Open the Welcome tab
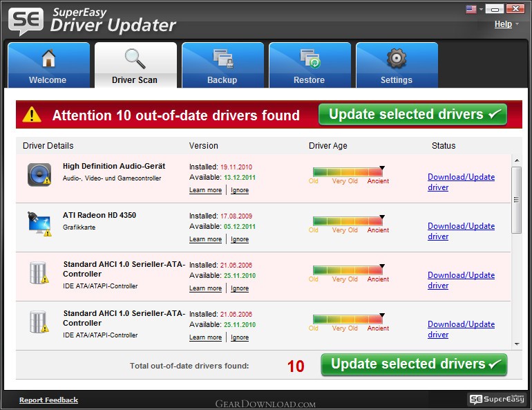This screenshot has height=410, width=532. pyautogui.click(x=49, y=65)
